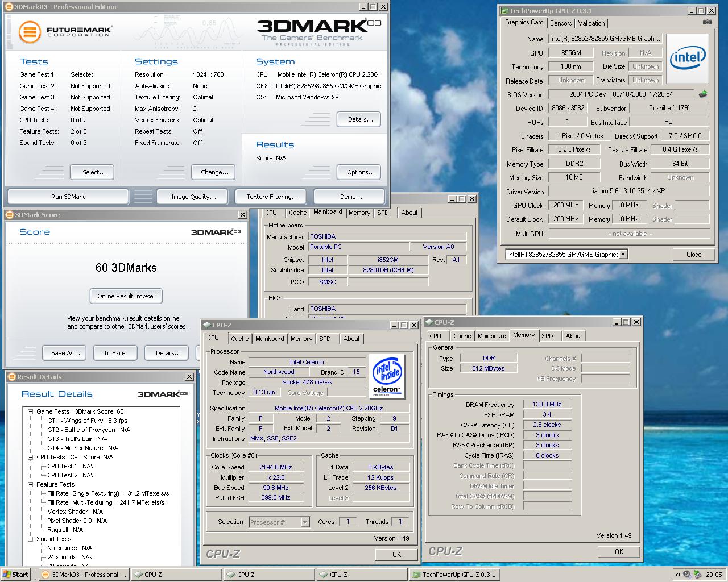Viewport: 728px width, 582px height.
Task: Switch to GPU-Z Sensors tab
Action: [x=561, y=23]
